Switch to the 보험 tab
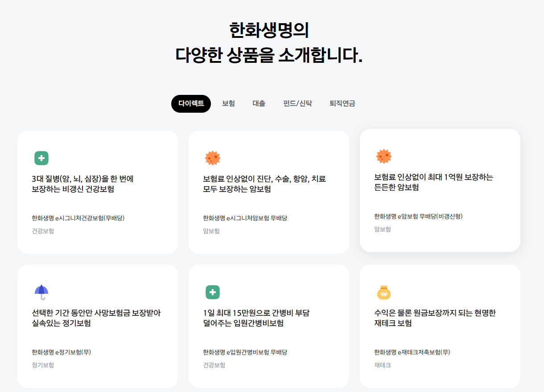 [x=228, y=104]
